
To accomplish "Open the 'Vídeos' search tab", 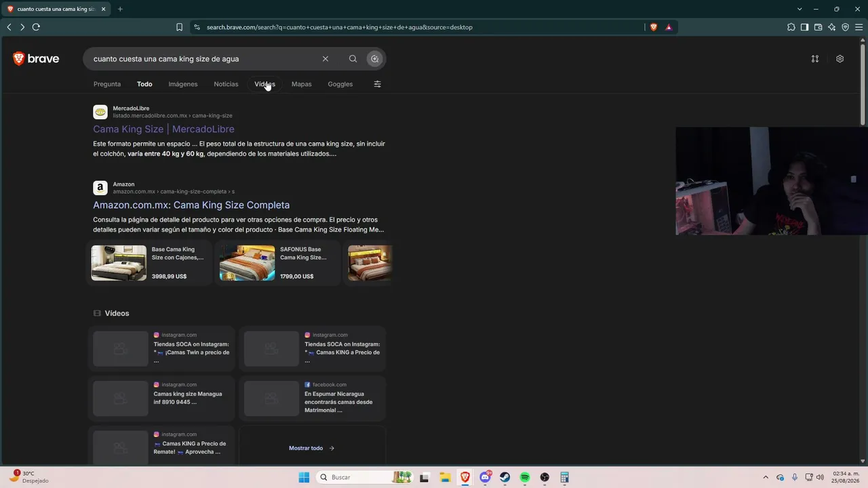I will 264,84.
